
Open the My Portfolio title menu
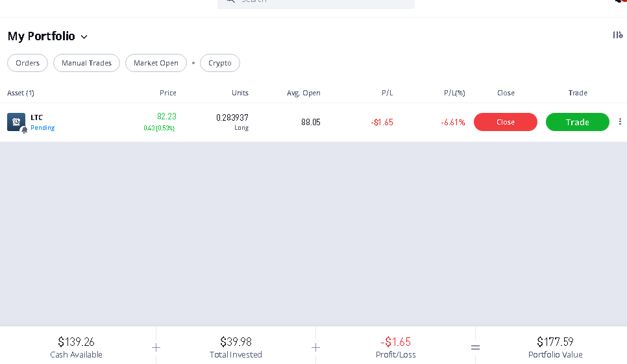tap(41, 36)
